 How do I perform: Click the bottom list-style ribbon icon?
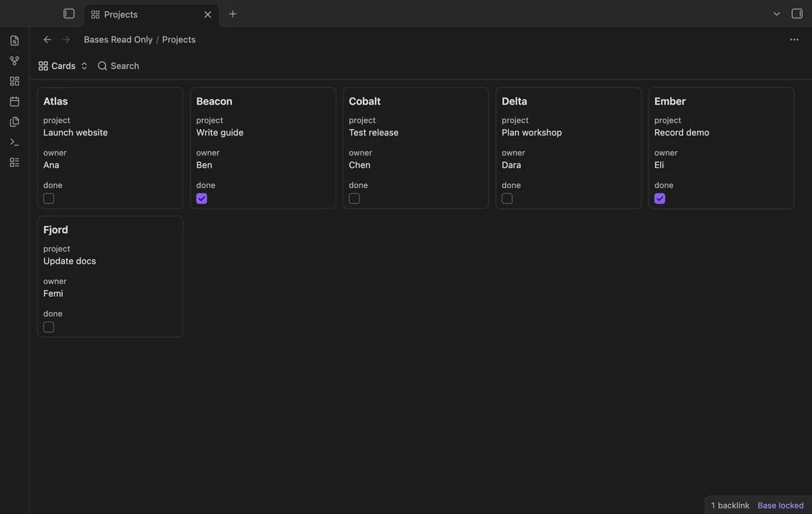[14, 162]
